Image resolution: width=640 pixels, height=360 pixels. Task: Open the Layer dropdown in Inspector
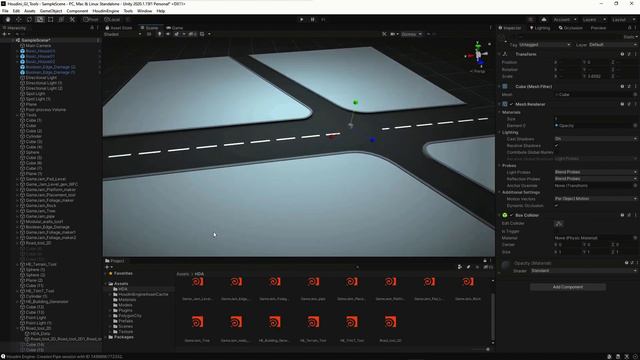pos(613,45)
